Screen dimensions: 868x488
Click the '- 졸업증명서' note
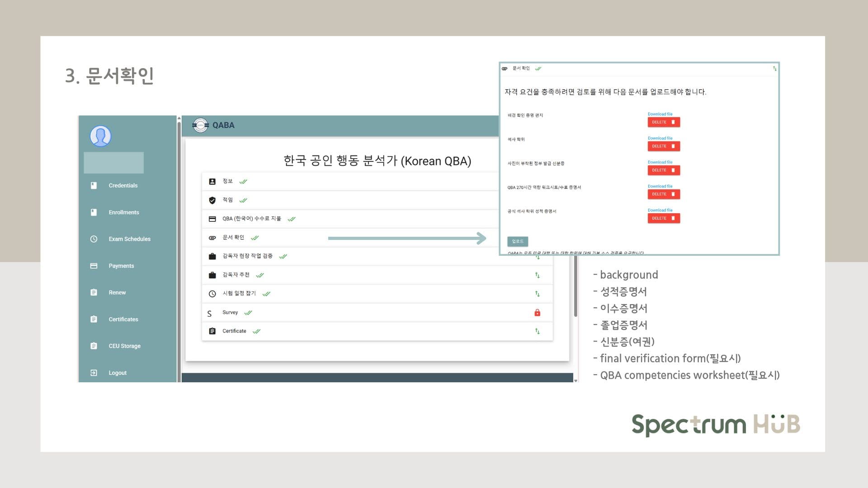pyautogui.click(x=620, y=325)
